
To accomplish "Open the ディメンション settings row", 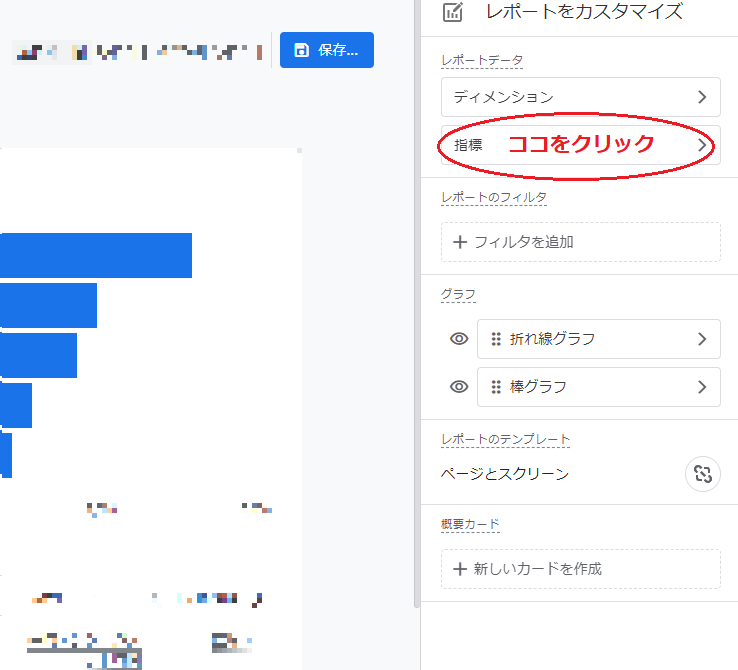I will click(580, 97).
